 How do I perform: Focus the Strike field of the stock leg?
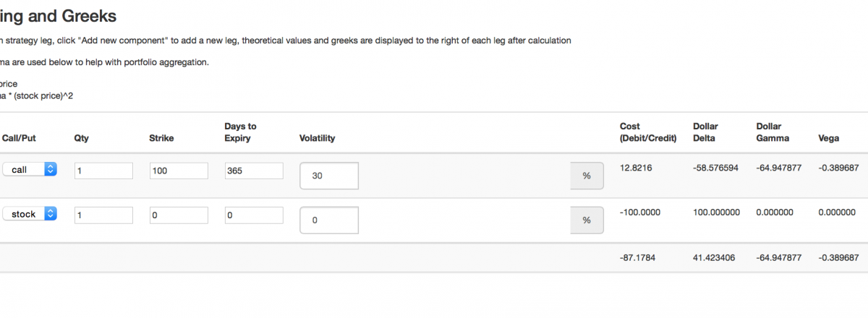tap(179, 215)
